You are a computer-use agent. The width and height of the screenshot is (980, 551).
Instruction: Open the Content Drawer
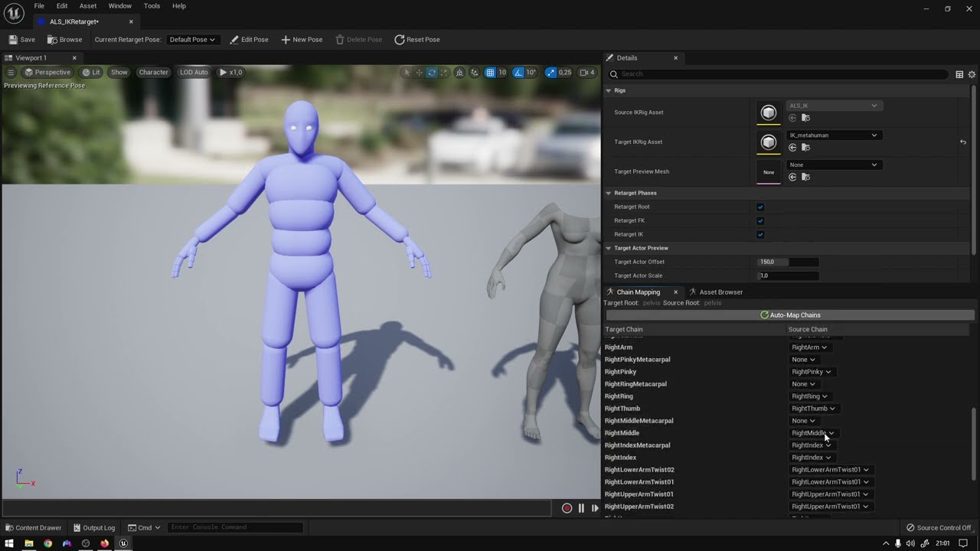pos(34,527)
